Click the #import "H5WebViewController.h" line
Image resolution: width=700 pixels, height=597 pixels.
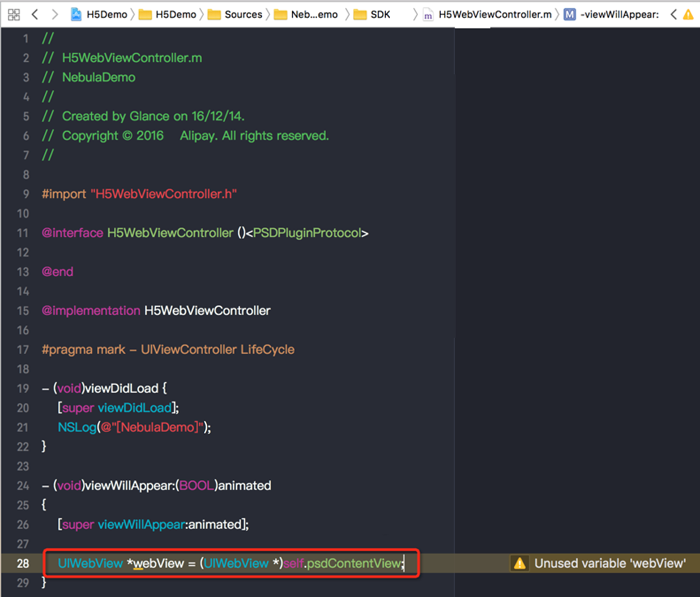point(139,194)
